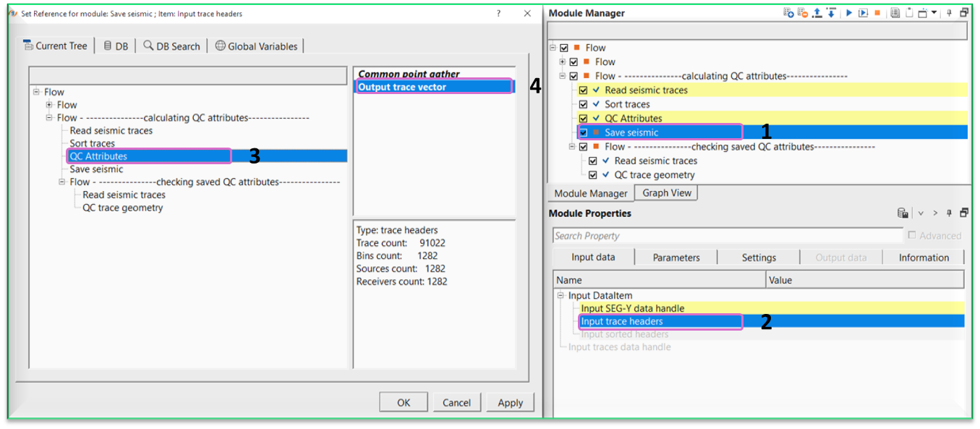This screenshot has height=429, width=980.
Task: Click inside the Search Property field
Action: point(728,235)
